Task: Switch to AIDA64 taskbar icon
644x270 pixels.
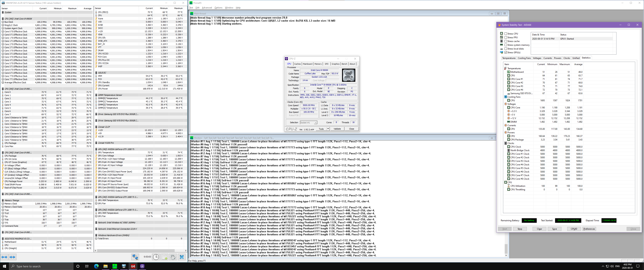Action: click(x=133, y=266)
